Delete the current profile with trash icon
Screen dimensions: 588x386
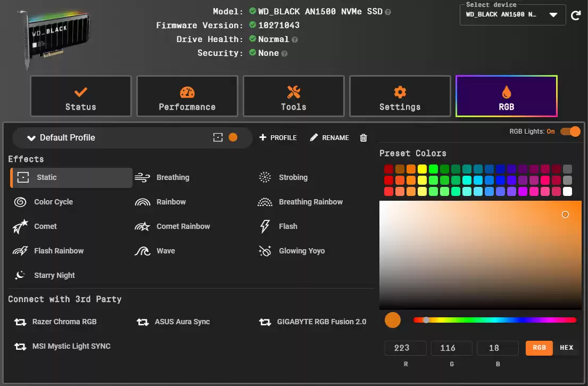(363, 137)
